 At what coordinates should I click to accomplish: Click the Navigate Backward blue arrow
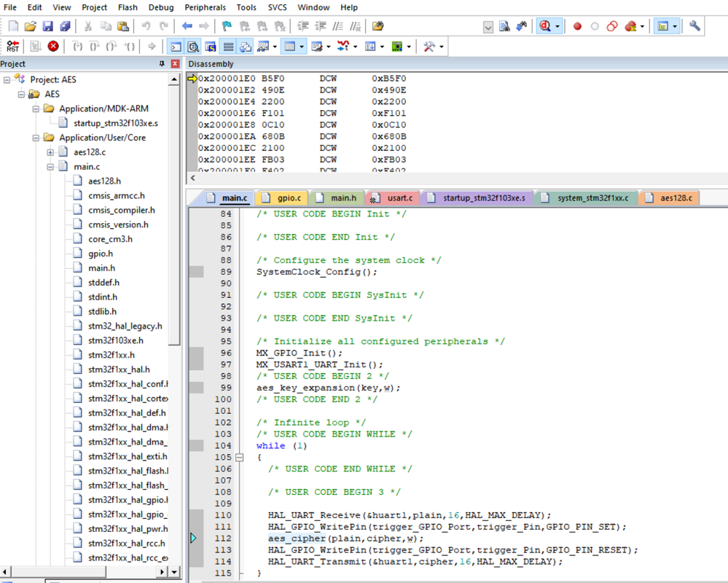pos(187,26)
